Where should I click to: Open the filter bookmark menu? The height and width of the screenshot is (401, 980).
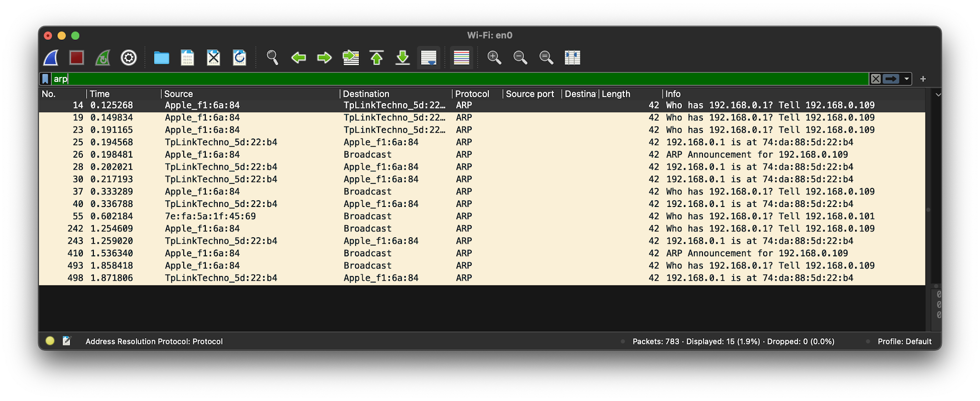45,79
